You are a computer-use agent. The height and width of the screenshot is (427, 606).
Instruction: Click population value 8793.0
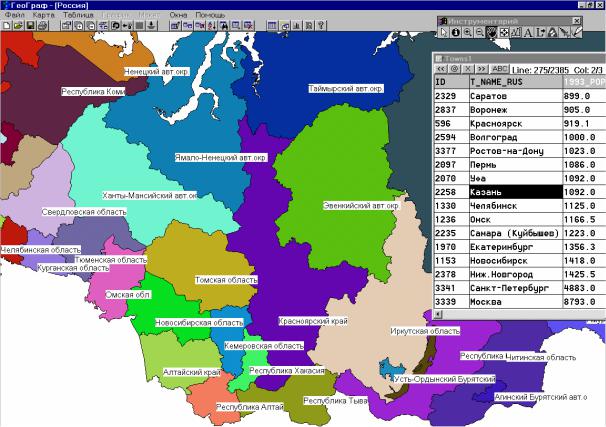click(584, 302)
